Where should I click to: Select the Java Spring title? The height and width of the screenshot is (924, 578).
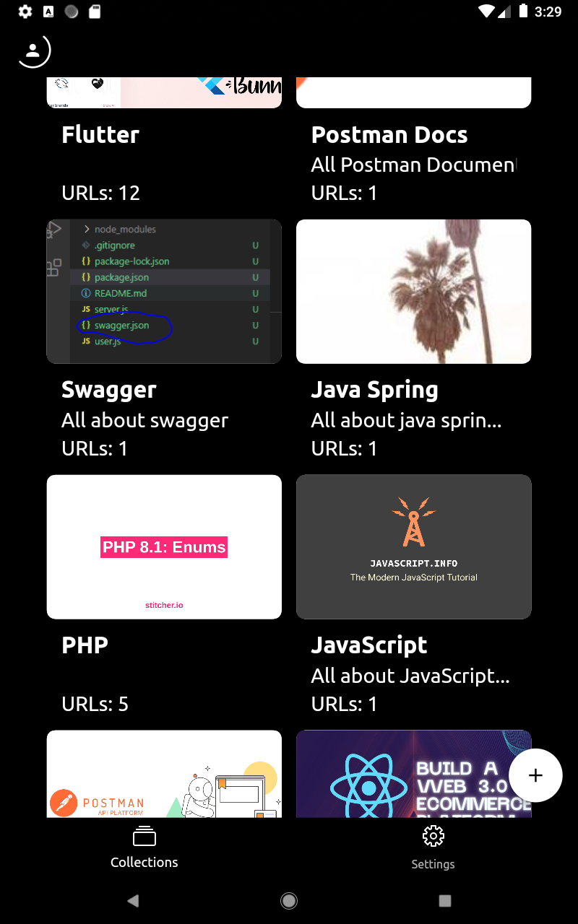coord(375,391)
